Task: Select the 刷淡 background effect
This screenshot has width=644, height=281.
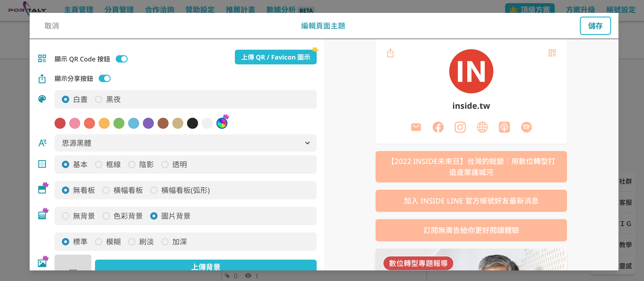Action: point(141,242)
